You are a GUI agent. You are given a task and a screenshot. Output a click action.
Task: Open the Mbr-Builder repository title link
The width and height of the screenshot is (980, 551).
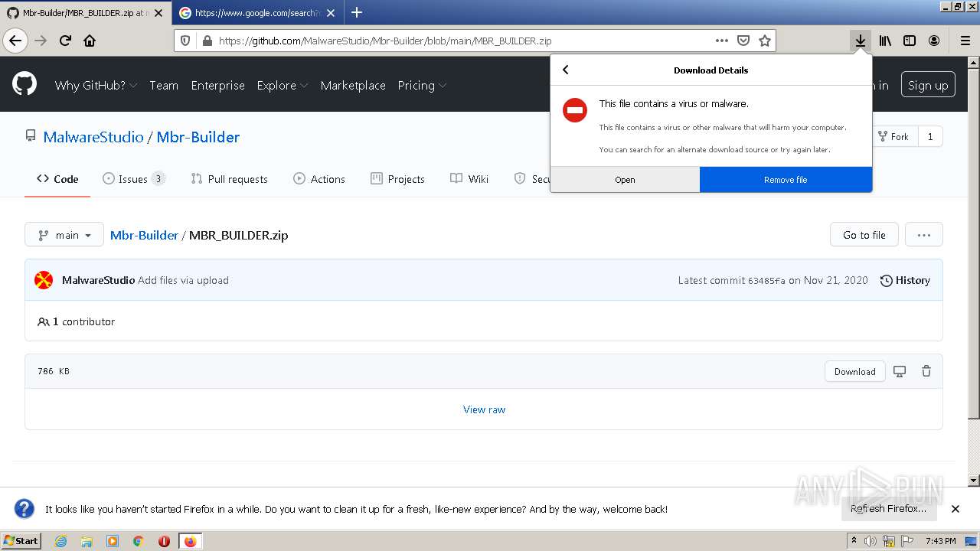pos(198,137)
